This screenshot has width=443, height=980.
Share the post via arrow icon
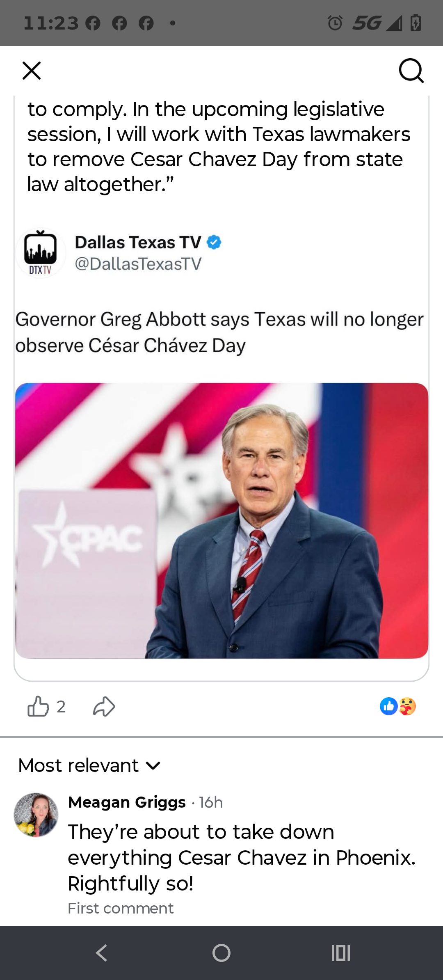pyautogui.click(x=104, y=706)
